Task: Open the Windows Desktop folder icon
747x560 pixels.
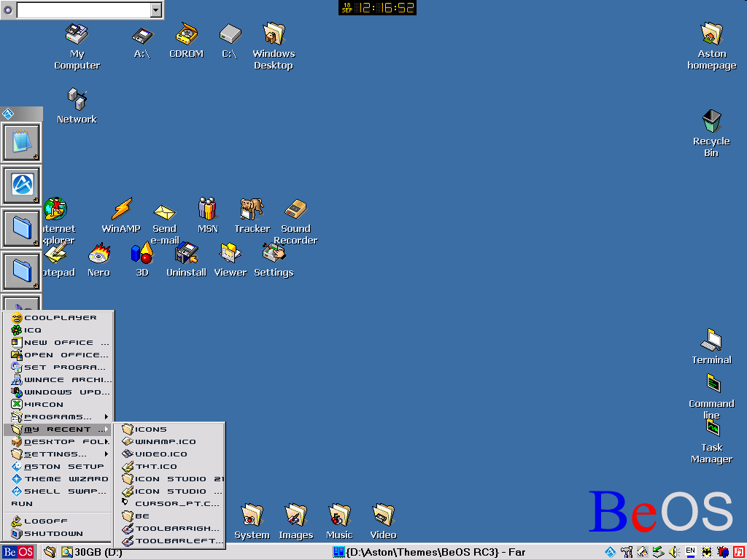Action: 274,46
